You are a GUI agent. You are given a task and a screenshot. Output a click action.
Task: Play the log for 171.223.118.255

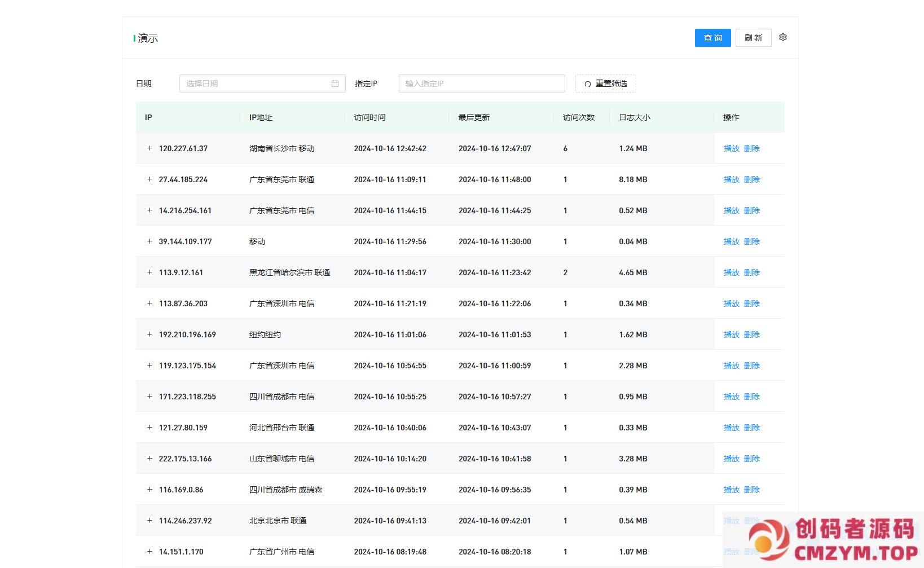point(731,397)
